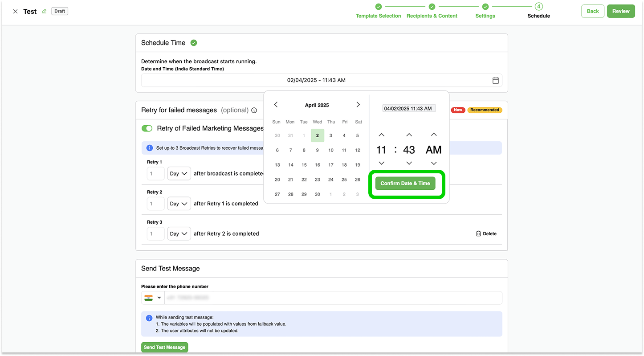
Task: Click info icon next to optional label
Action: click(254, 110)
